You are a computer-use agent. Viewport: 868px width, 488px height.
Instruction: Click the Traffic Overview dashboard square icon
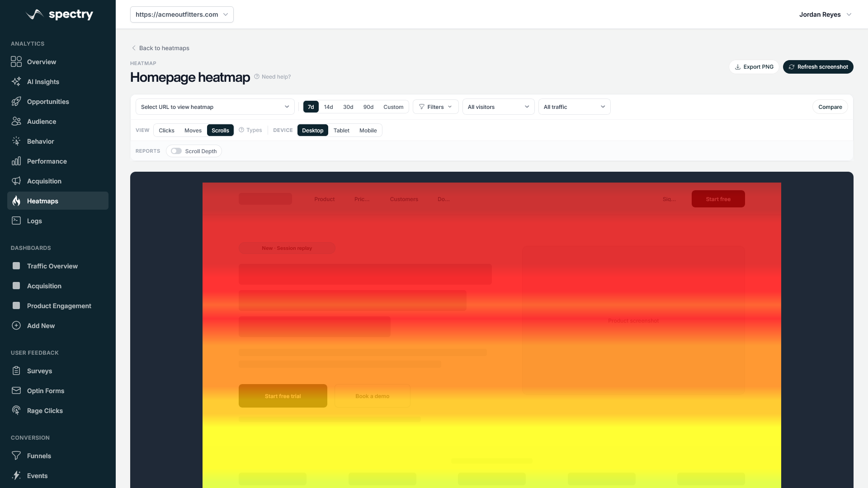tap(16, 266)
